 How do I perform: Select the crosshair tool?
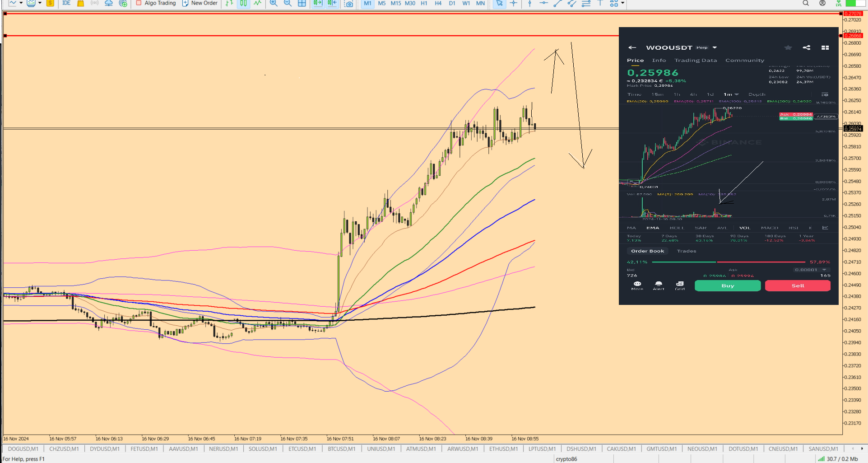click(514, 3)
